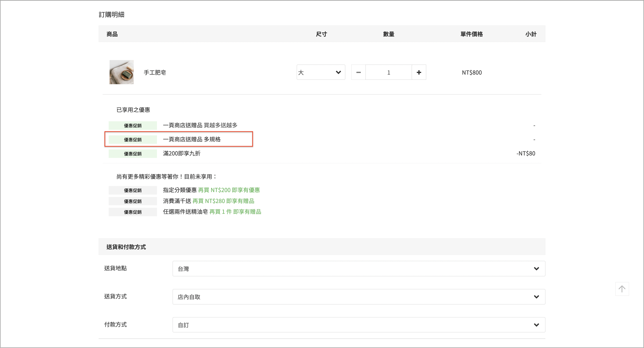The width and height of the screenshot is (644, 348).
Task: Click the 優惠促銷 tag beside 指定分類優惠
Action: coord(133,191)
